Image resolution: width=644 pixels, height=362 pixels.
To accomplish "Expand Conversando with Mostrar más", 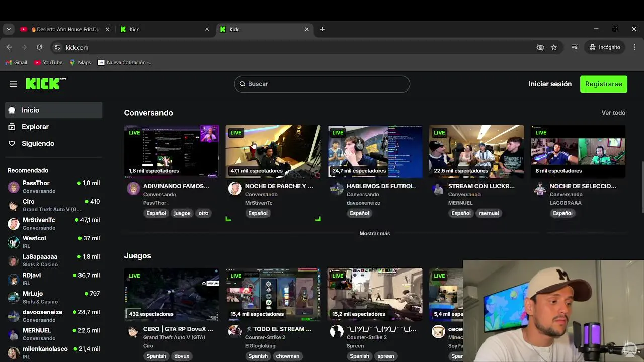I will [375, 233].
